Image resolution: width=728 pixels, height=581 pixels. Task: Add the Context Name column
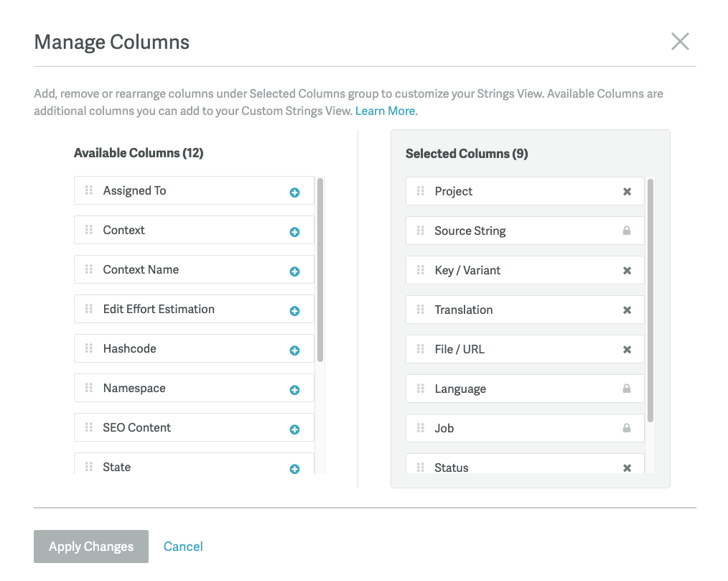(294, 269)
